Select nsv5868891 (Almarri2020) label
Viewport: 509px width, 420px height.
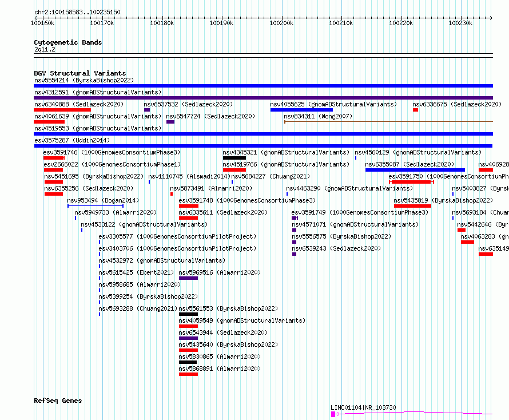[x=220, y=369]
